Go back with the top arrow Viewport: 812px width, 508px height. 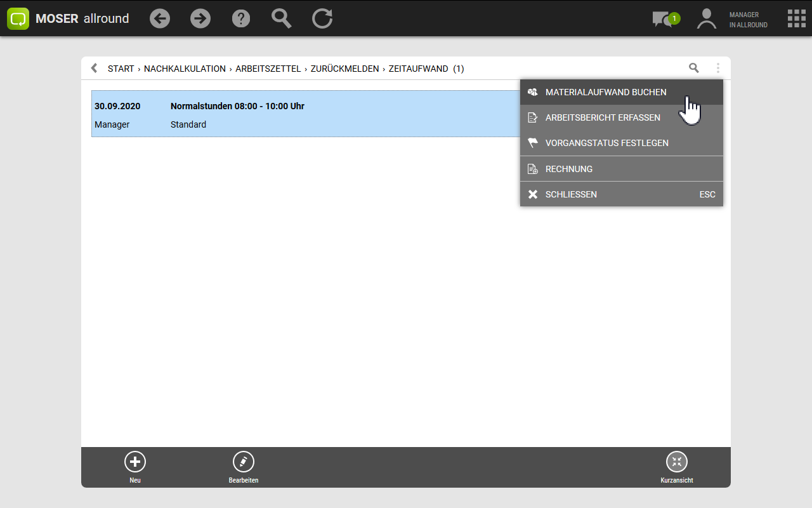pos(160,18)
